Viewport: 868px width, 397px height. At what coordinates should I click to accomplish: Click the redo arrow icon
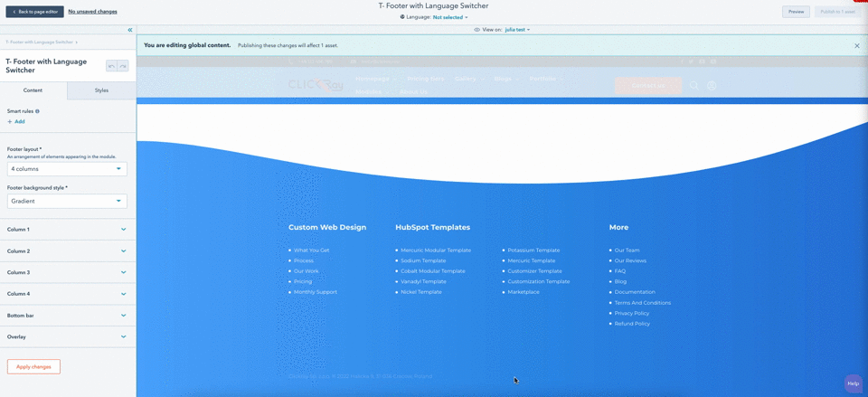coord(123,66)
